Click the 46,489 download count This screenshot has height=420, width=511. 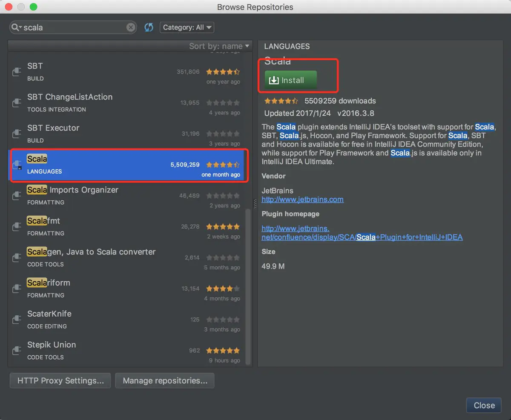pos(189,196)
